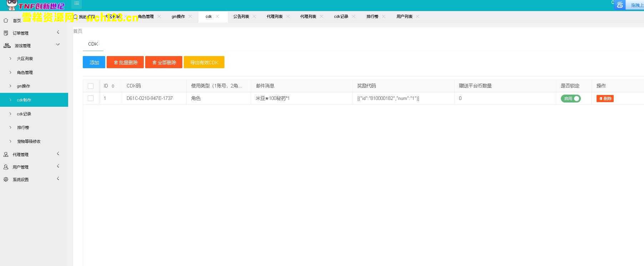
Task: Collapse 游戏管理 using its down chevron
Action: tap(58, 45)
